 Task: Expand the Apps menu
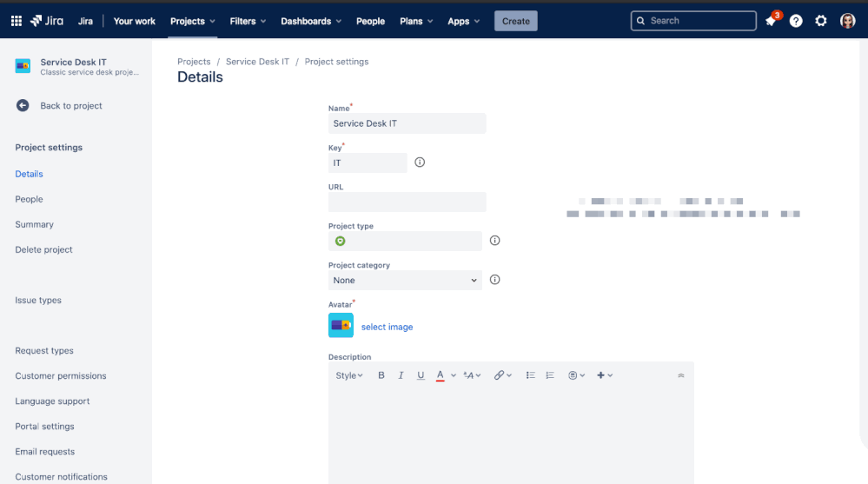pyautogui.click(x=463, y=21)
